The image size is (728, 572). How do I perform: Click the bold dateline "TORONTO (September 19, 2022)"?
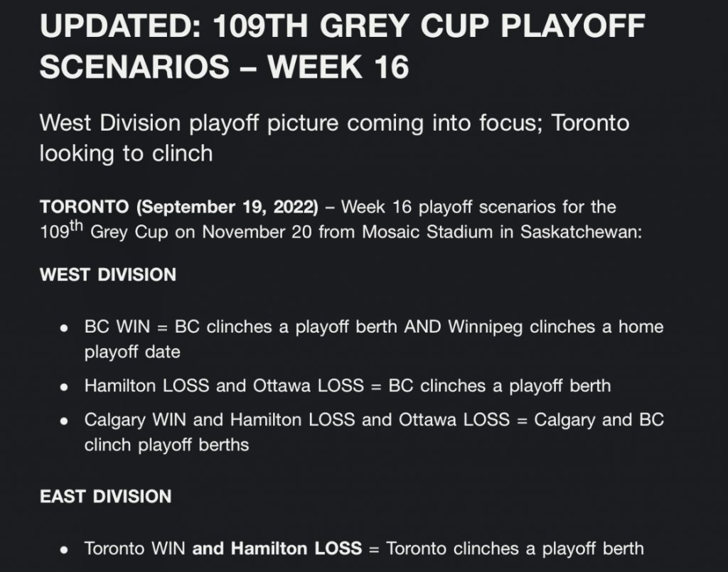178,207
